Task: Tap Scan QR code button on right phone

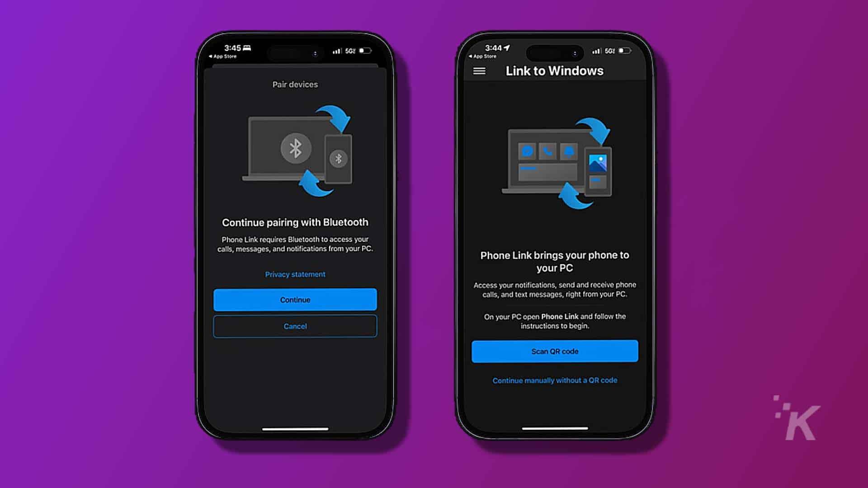Action: [554, 351]
